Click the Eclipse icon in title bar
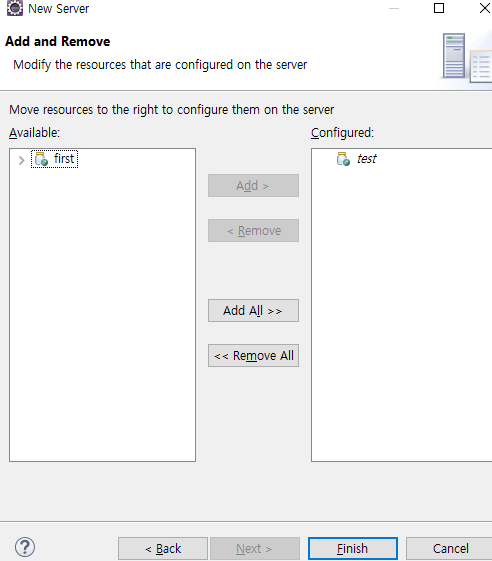 click(x=15, y=8)
